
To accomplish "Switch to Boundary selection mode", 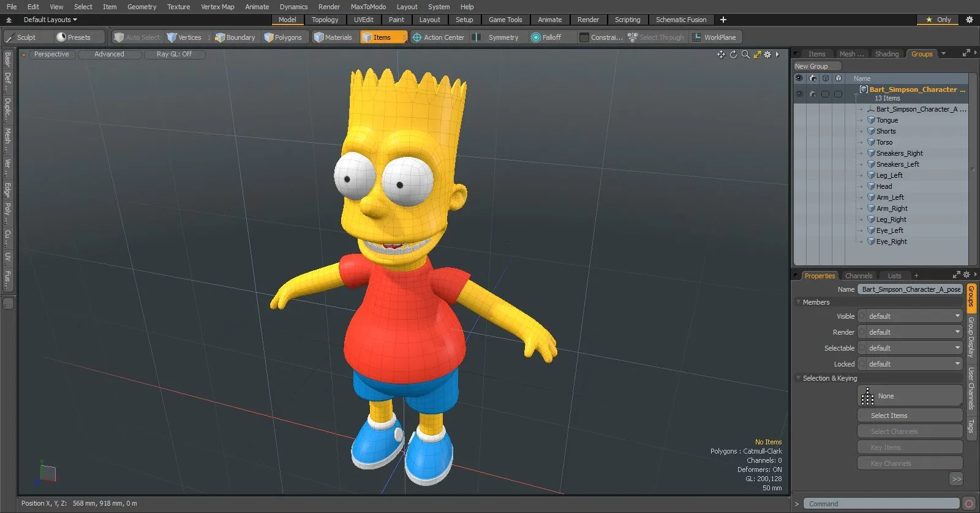I will tap(235, 37).
